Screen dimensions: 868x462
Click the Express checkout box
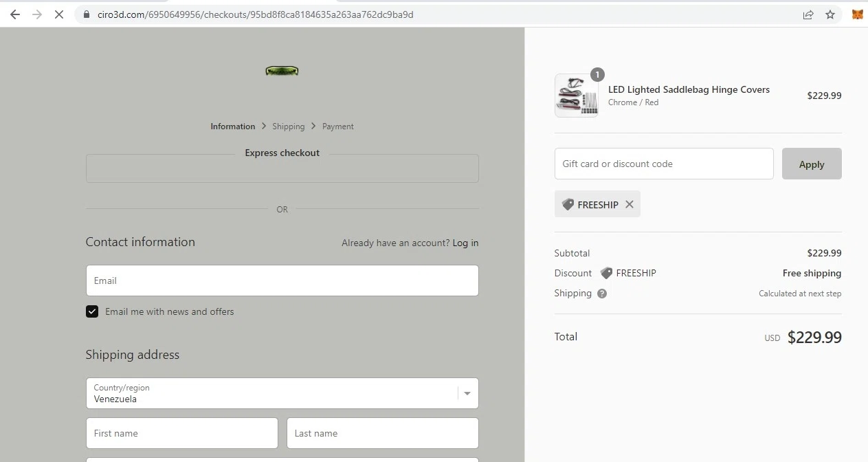pos(282,168)
